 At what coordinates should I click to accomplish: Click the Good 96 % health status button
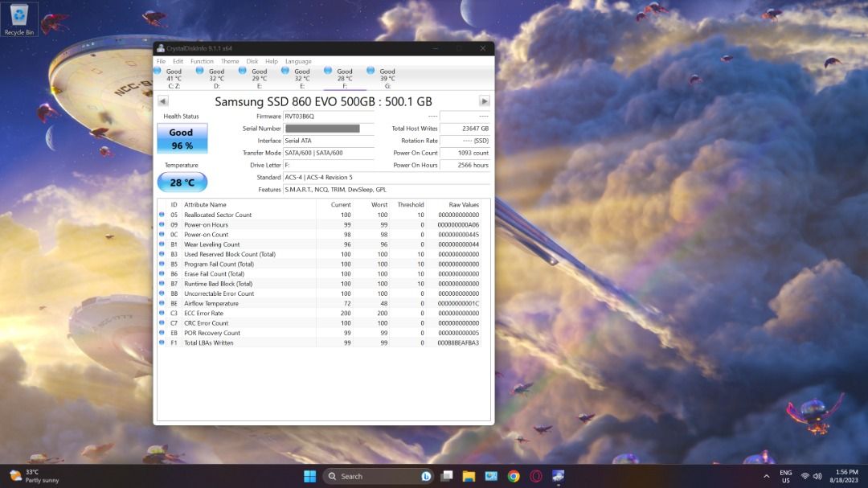[182, 138]
